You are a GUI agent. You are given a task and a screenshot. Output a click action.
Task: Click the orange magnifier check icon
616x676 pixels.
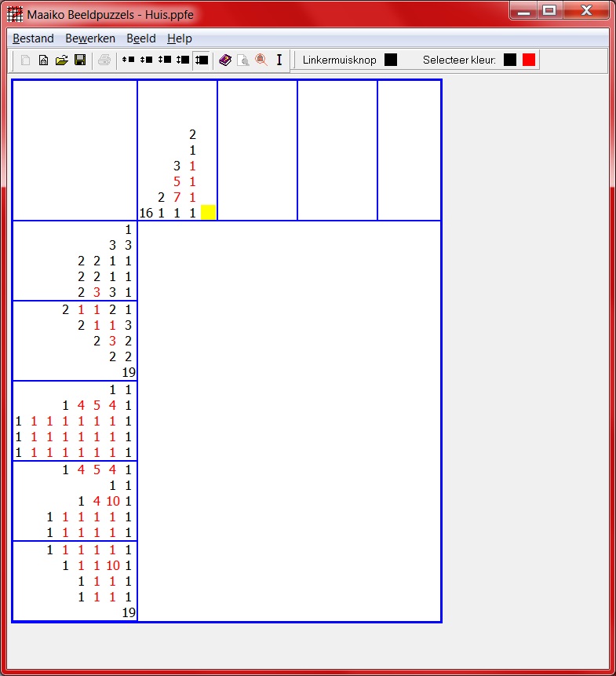[261, 60]
